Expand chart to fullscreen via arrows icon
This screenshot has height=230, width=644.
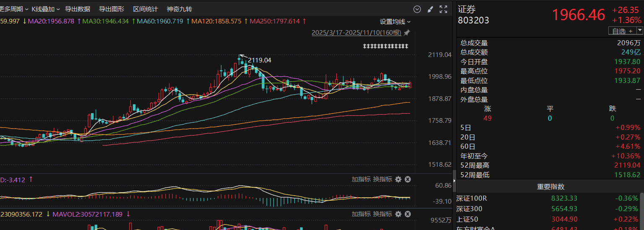tap(443, 9)
